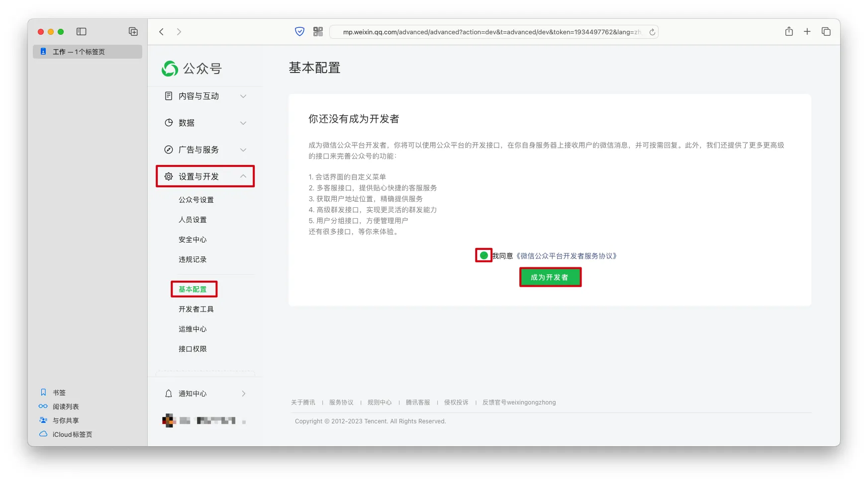Open 微信公众平台开发者服务协议 link
The width and height of the screenshot is (868, 483).
567,256
